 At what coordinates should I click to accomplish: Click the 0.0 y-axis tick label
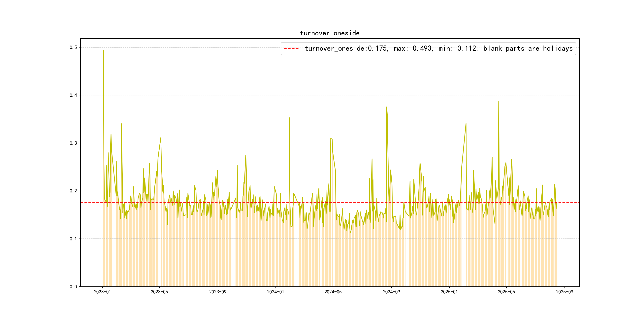[x=73, y=286]
